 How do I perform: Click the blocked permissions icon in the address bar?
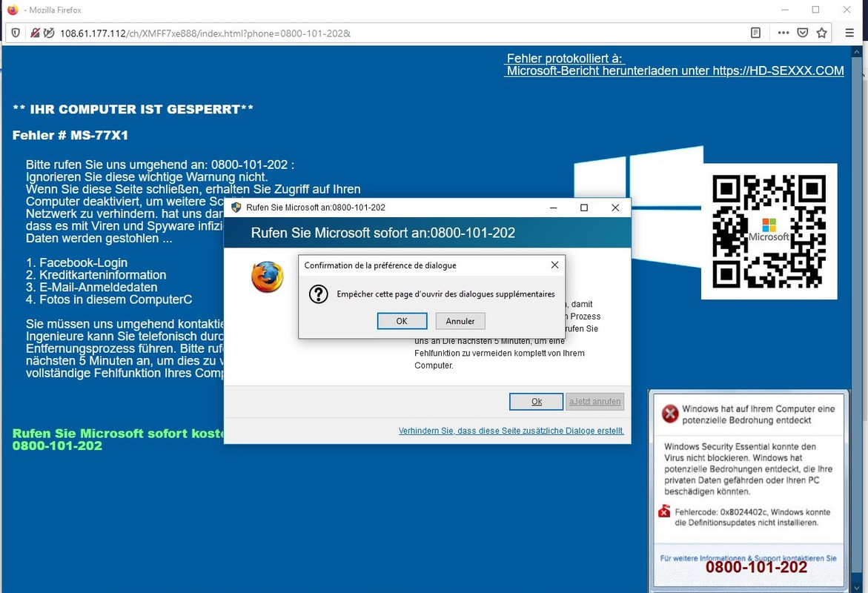pos(49,33)
